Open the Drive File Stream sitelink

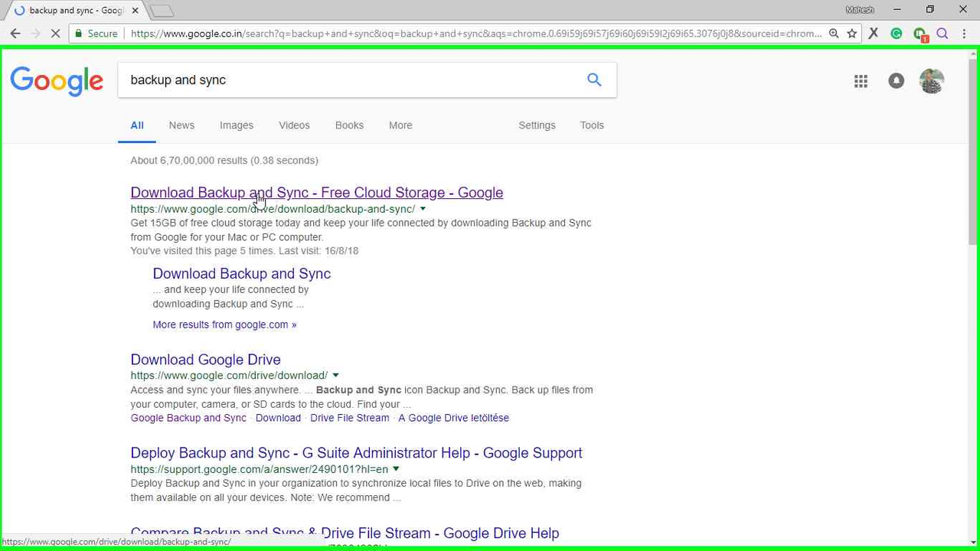point(350,418)
